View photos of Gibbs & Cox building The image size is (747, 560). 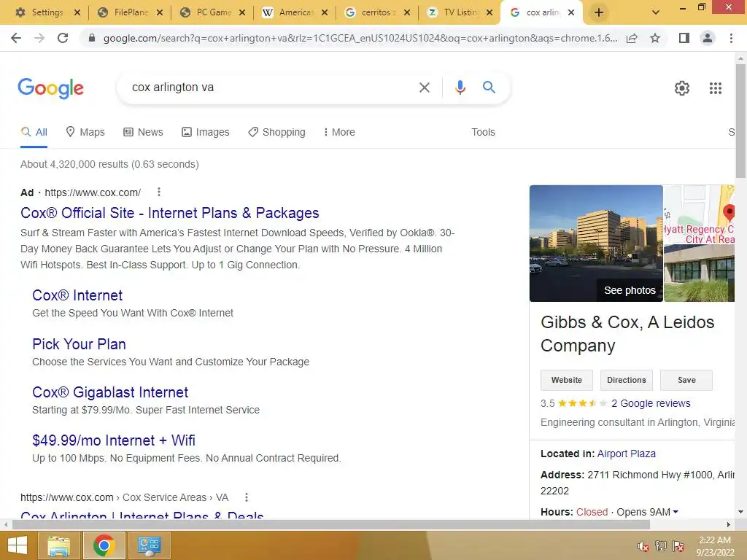(596, 244)
